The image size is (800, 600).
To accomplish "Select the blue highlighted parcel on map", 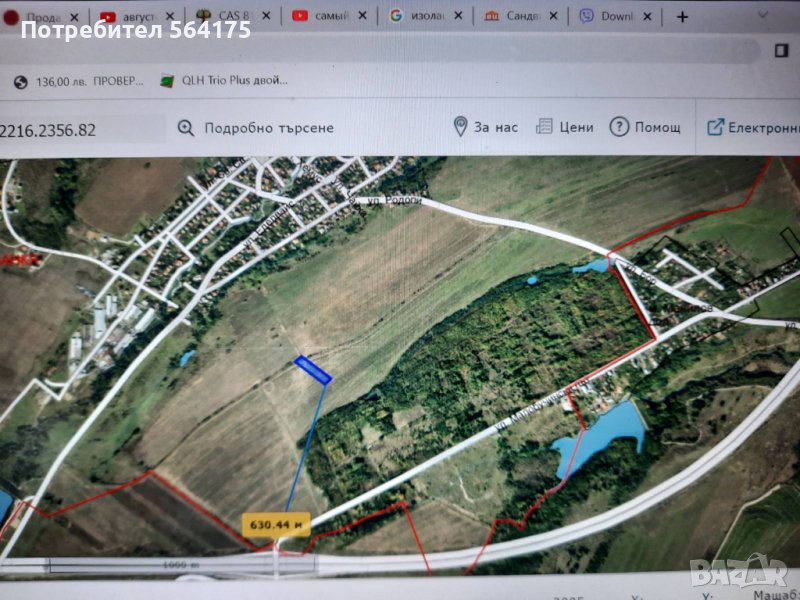I will click(x=313, y=370).
